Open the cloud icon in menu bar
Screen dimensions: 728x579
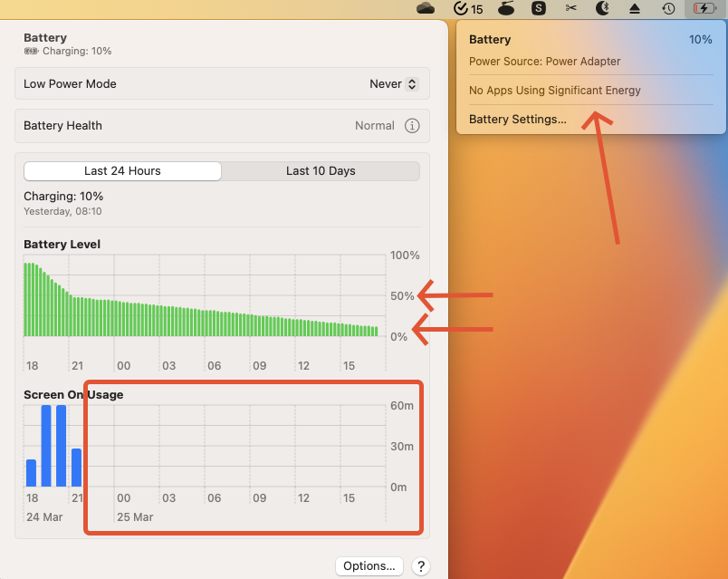tap(426, 8)
